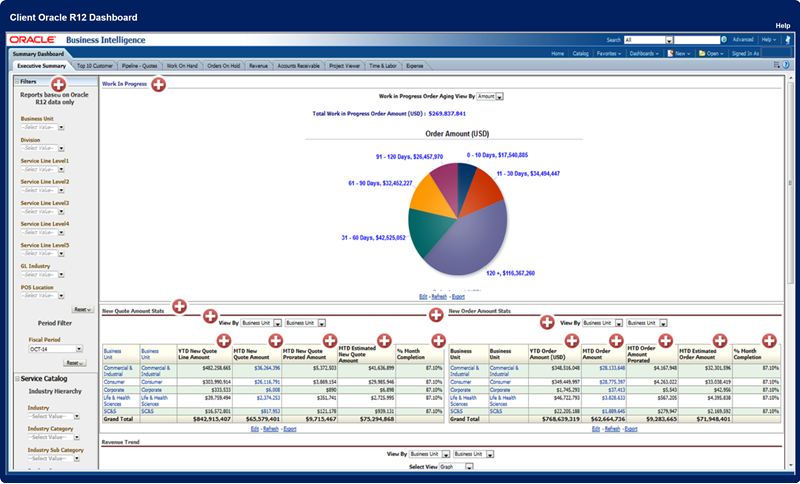The width and height of the screenshot is (800, 484).
Task: Open Help menu in Business Intelligence header
Action: [x=768, y=39]
